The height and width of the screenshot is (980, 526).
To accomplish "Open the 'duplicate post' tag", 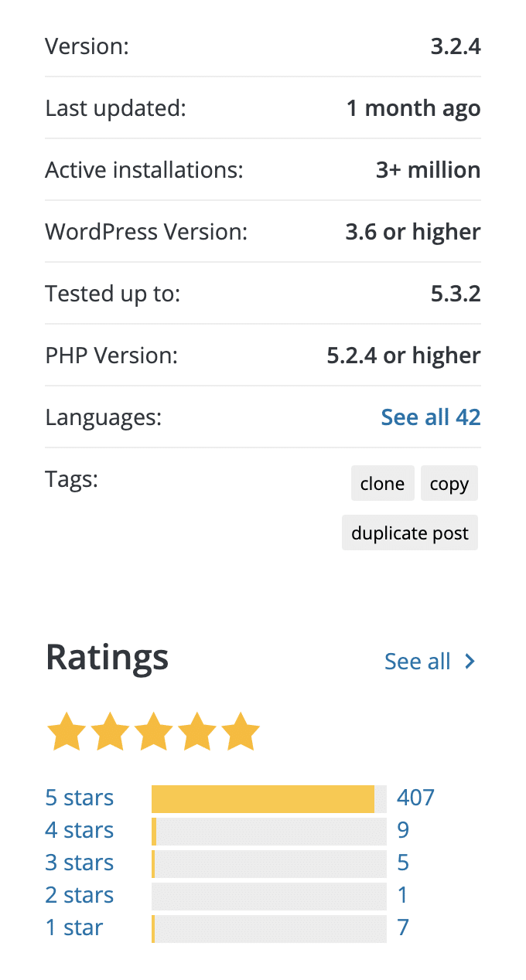I will click(409, 533).
